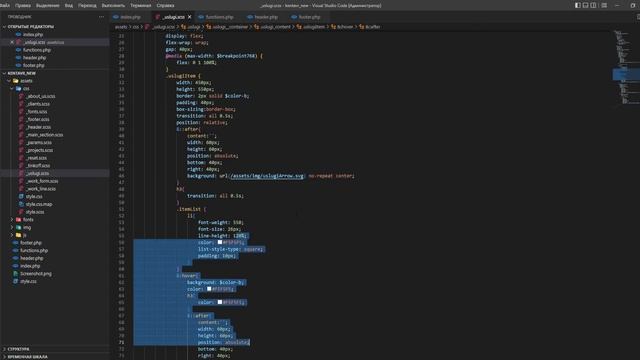
Task: Open Справка menu
Action: [x=165, y=5]
